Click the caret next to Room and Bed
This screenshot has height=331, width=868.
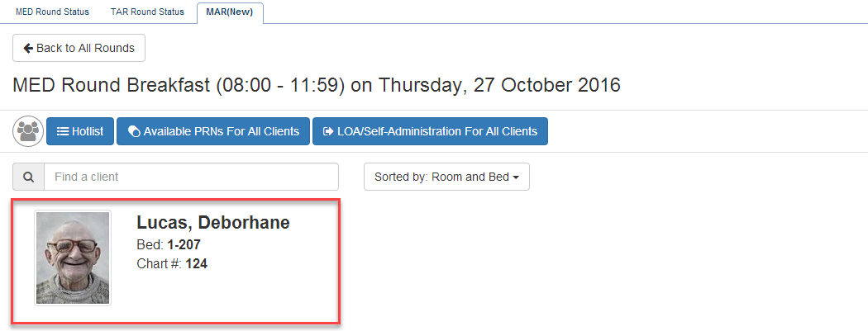pos(516,177)
